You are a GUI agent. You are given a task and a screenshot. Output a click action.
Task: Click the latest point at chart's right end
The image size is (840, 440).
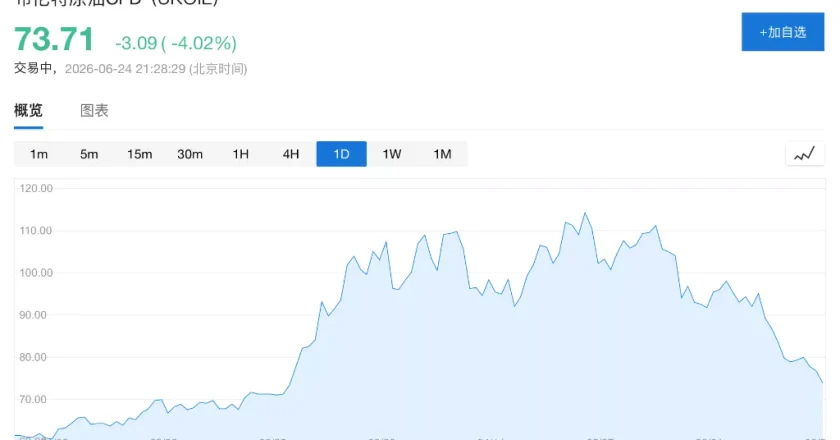(822, 383)
